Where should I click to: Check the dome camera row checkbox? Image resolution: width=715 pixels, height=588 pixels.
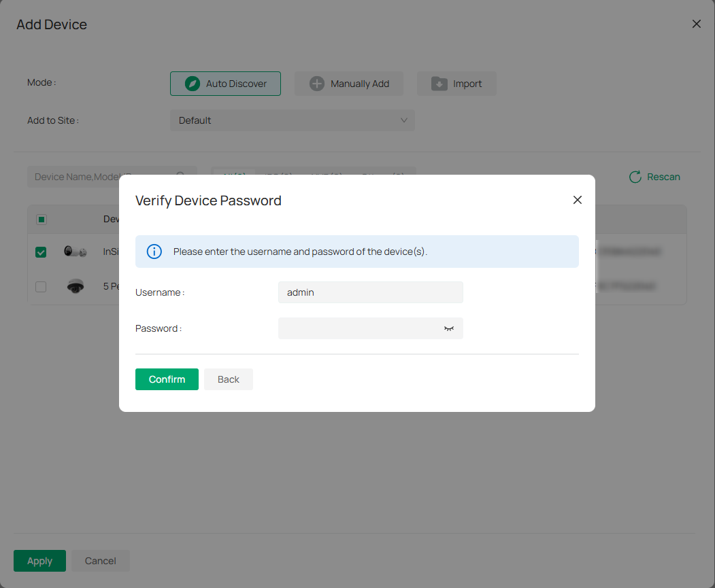click(41, 286)
